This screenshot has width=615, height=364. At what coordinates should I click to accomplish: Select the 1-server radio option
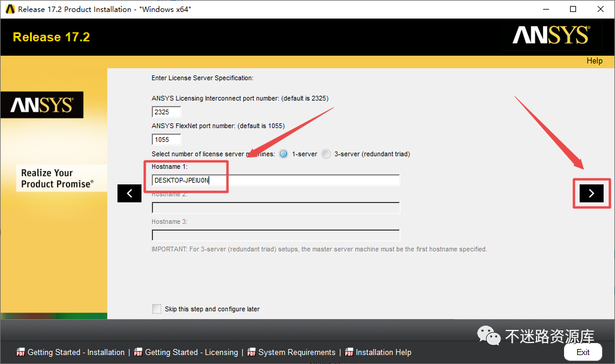tap(284, 154)
